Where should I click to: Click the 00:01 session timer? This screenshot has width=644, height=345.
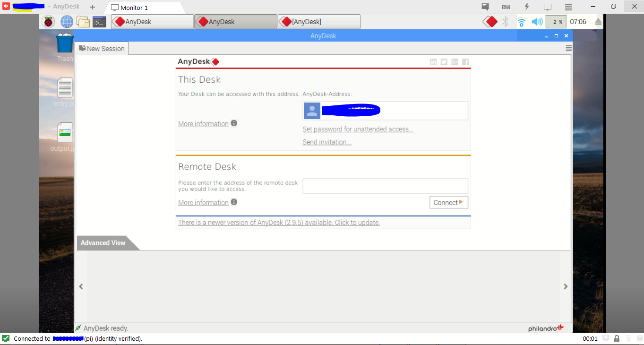click(590, 338)
